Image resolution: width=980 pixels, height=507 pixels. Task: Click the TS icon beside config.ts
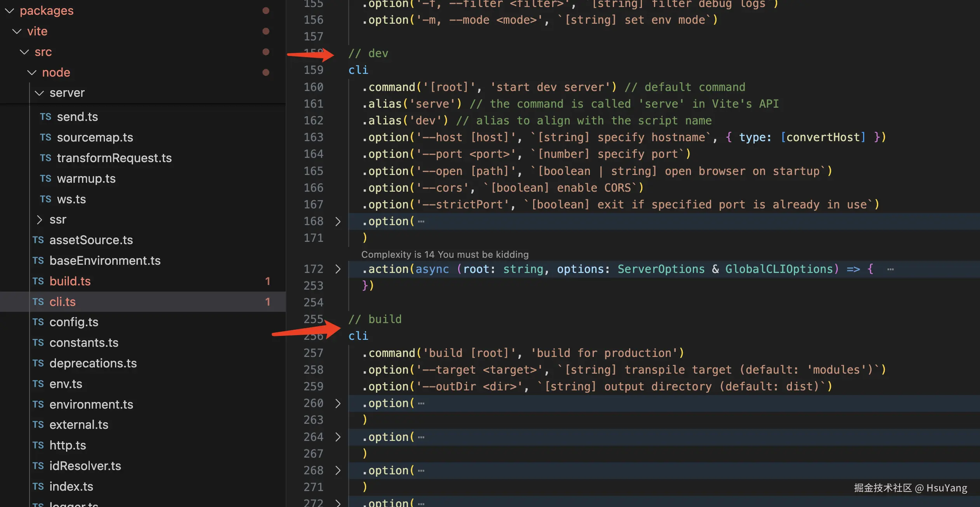(38, 322)
